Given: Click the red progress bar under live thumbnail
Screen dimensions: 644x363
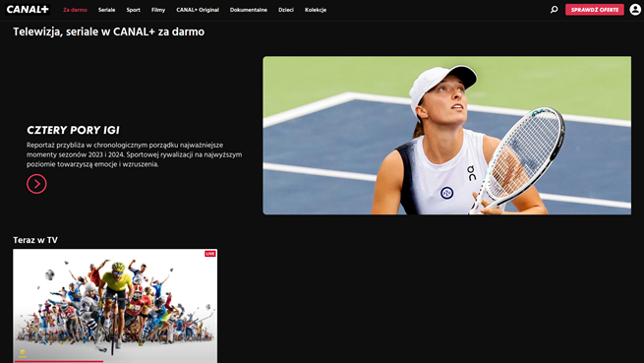Looking at the screenshot, I should point(59,362).
